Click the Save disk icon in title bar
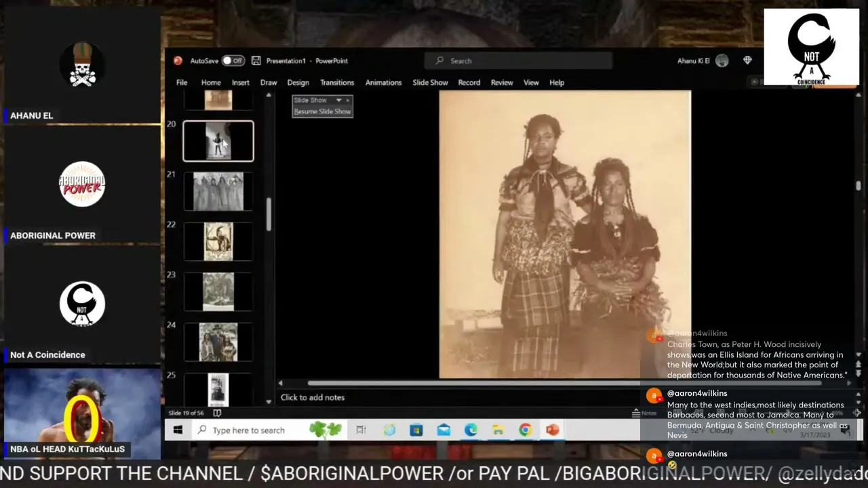 point(256,61)
